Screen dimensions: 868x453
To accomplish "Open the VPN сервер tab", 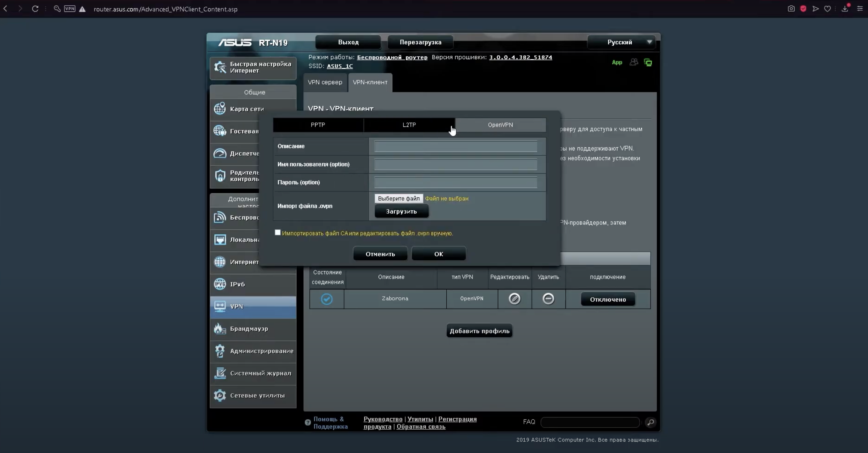I will click(325, 82).
